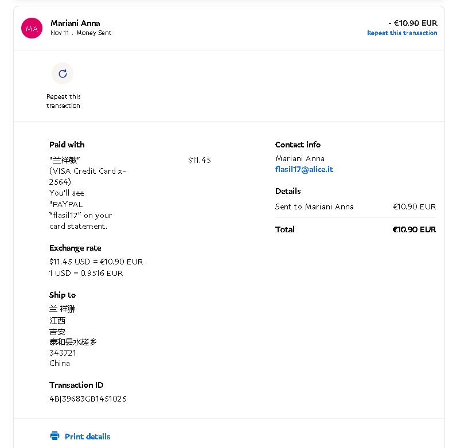Screen dimensions: 476x448
Task: Click the bold Total €10.90 EUR value
Action: coord(413,229)
